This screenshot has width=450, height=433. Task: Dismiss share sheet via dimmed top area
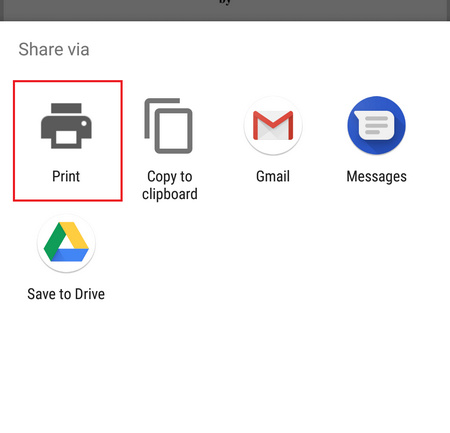(x=225, y=10)
